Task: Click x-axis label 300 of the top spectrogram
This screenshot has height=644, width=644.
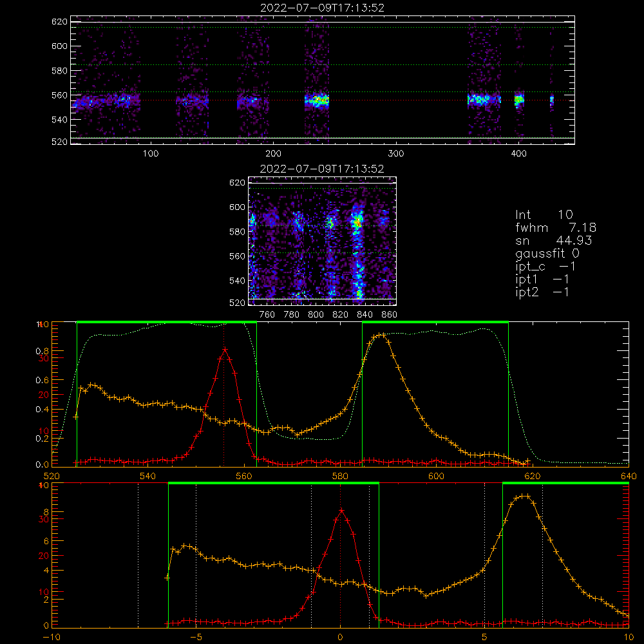Action: click(x=396, y=154)
